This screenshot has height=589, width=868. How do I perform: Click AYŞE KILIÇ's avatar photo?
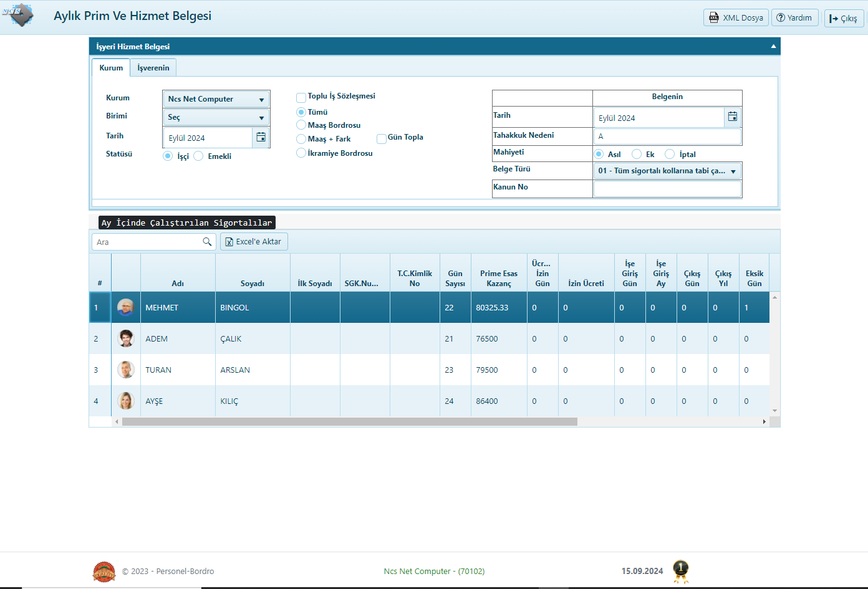[126, 401]
